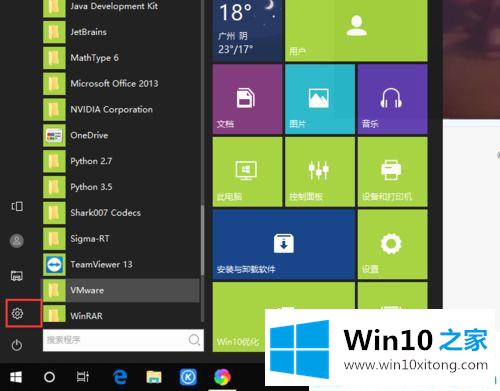The image size is (500, 391).
Task: Launch TeamViewer 13
Action: [x=121, y=265]
